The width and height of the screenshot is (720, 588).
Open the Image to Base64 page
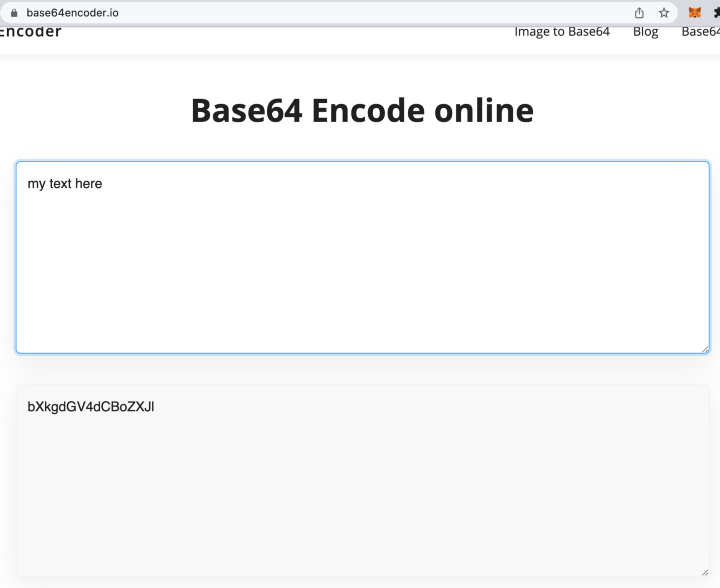point(562,31)
